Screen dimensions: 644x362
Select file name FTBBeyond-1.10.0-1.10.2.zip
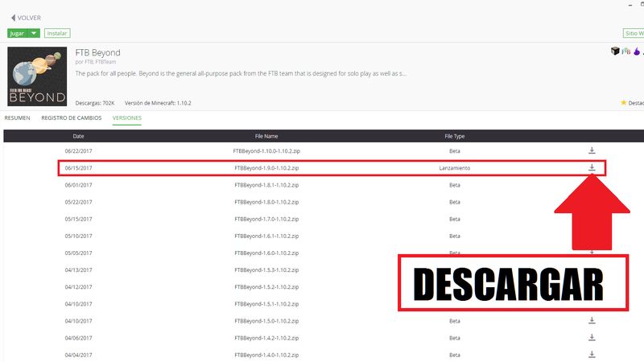pyautogui.click(x=266, y=151)
